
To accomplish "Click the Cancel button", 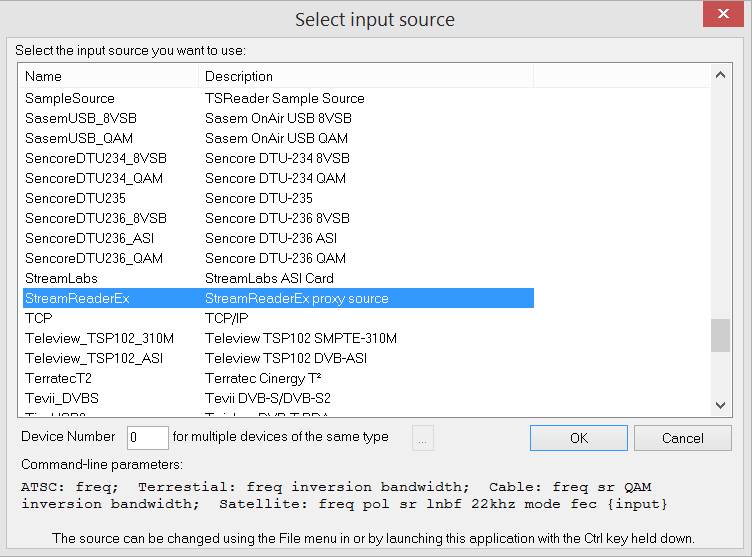I will pos(682,438).
